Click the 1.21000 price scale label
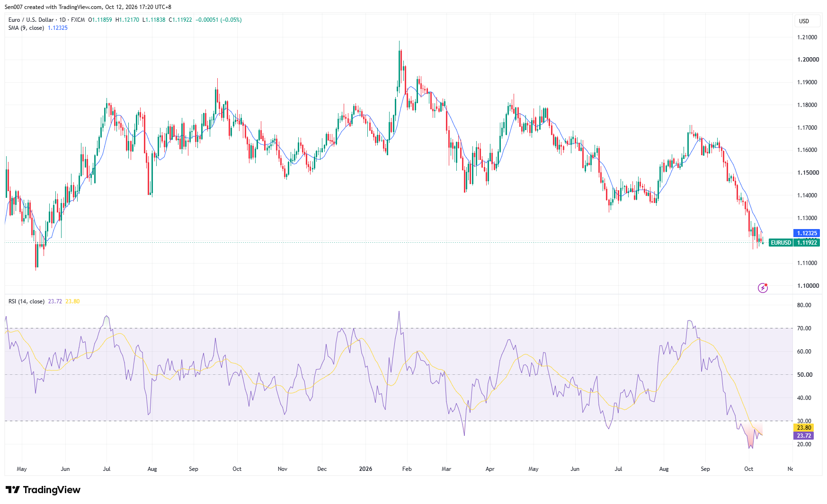This screenshot has width=827, height=504. tap(807, 37)
